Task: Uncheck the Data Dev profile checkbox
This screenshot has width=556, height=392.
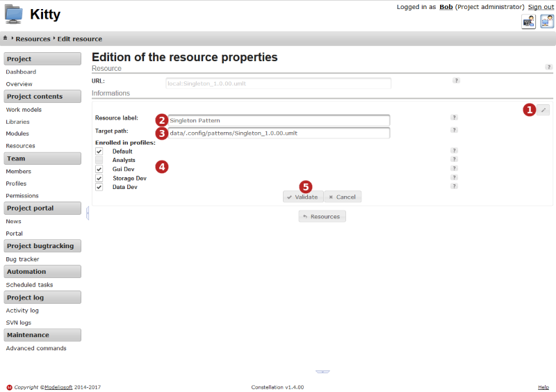Action: point(99,187)
